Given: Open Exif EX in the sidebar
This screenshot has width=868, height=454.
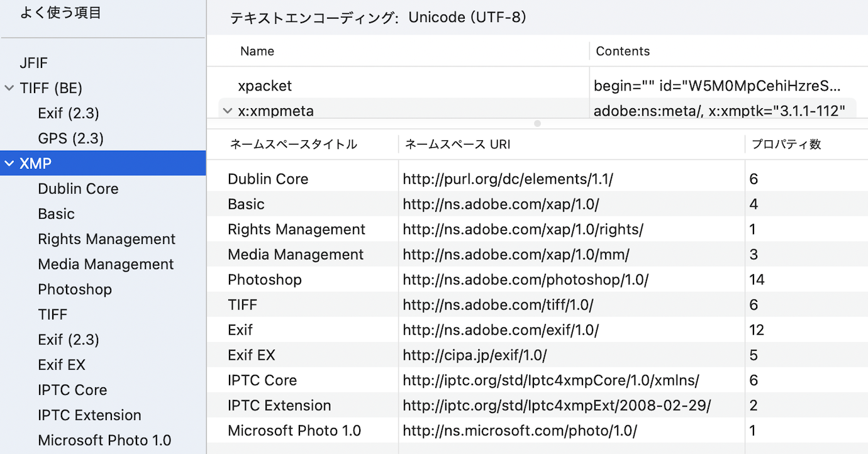Looking at the screenshot, I should tap(62, 365).
